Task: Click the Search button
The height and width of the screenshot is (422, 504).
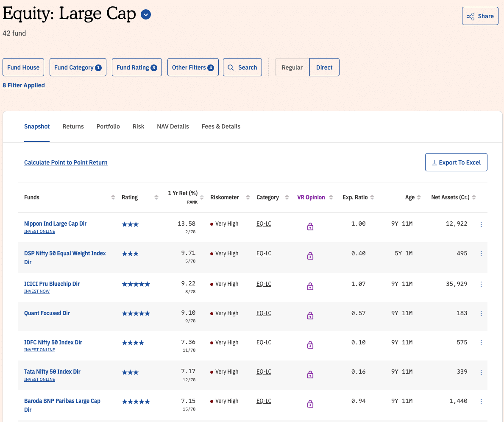Action: tap(242, 67)
